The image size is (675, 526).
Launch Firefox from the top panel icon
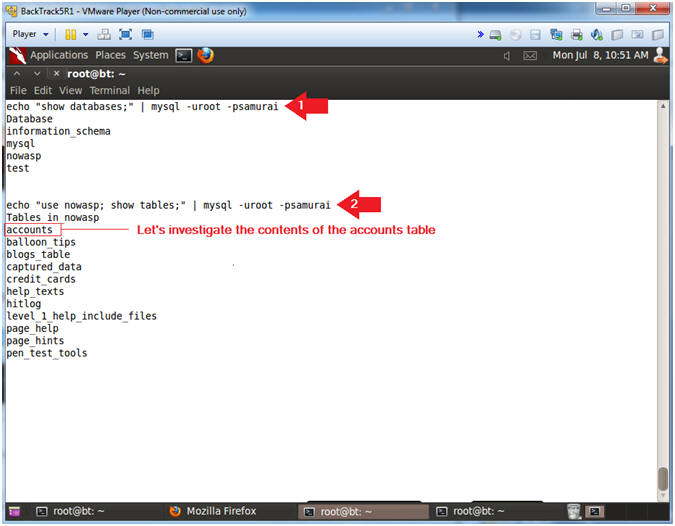(205, 56)
